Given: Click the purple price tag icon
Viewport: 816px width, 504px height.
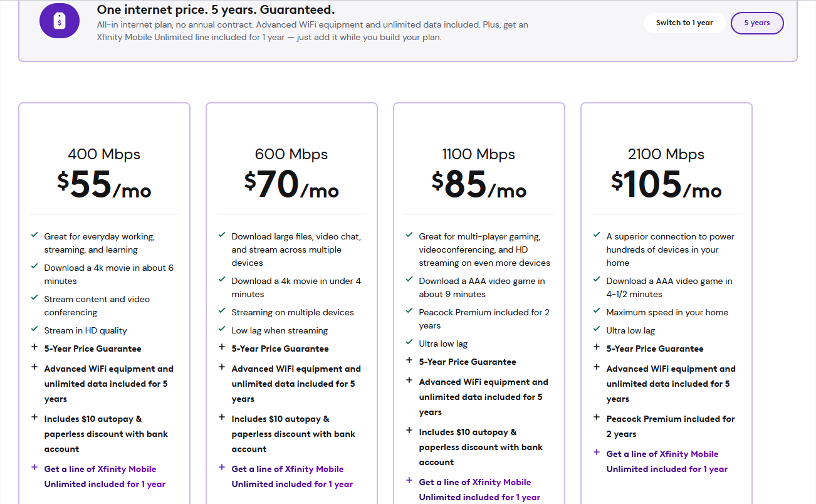Looking at the screenshot, I should click(x=59, y=22).
